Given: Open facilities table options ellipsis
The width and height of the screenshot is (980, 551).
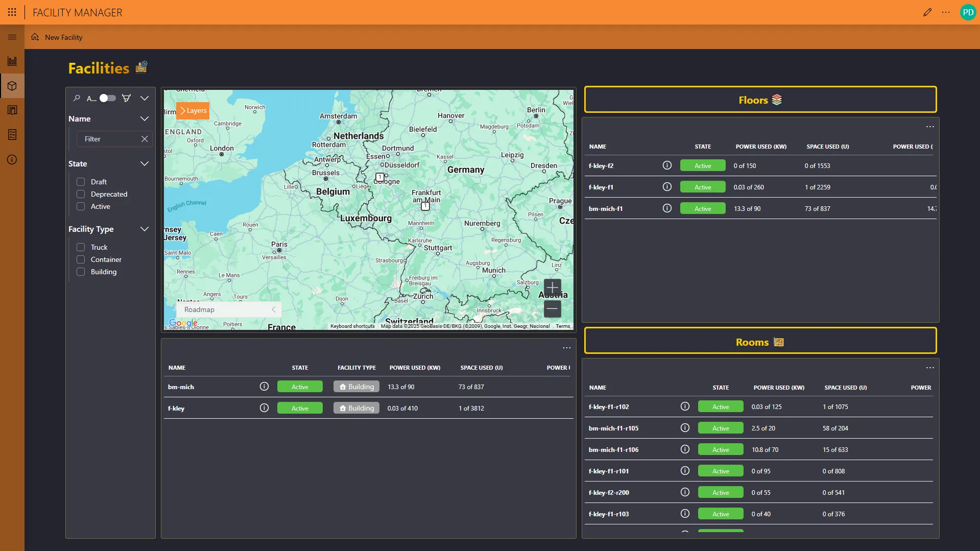Looking at the screenshot, I should [566, 348].
